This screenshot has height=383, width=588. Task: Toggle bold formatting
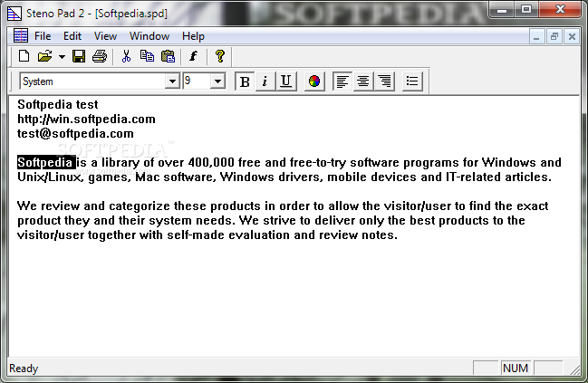click(245, 81)
